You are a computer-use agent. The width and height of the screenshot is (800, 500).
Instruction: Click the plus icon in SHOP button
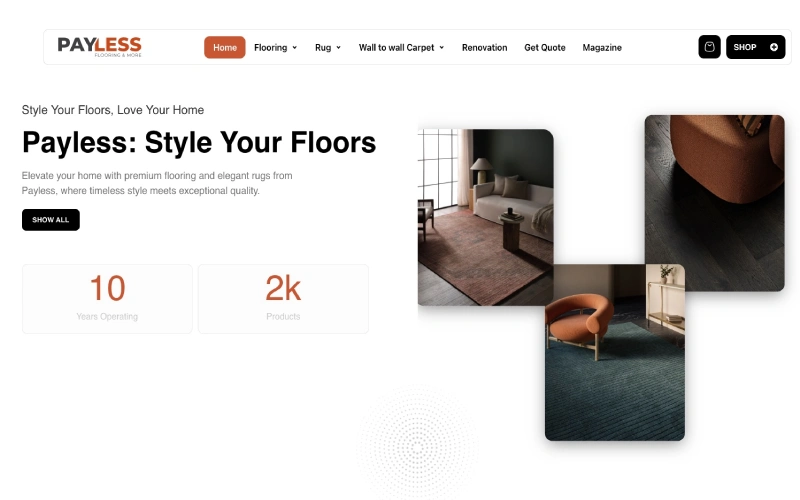click(x=773, y=47)
